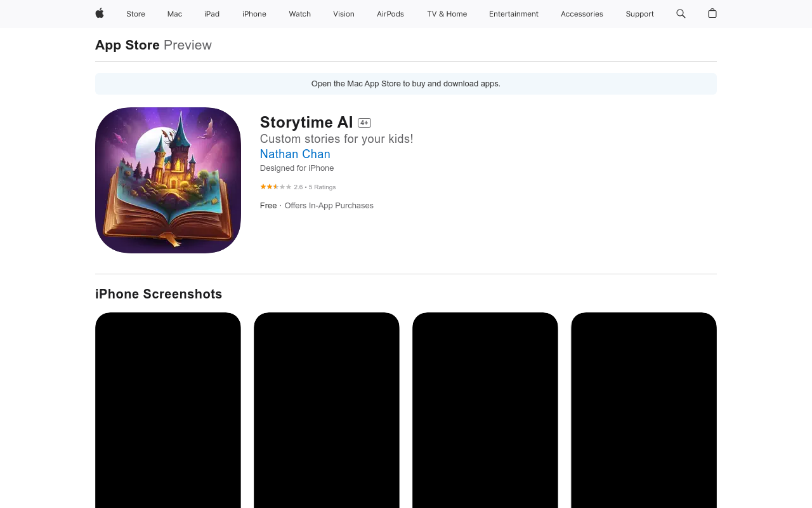
Task: Open developer Nathan Chan's page
Action: pos(295,154)
